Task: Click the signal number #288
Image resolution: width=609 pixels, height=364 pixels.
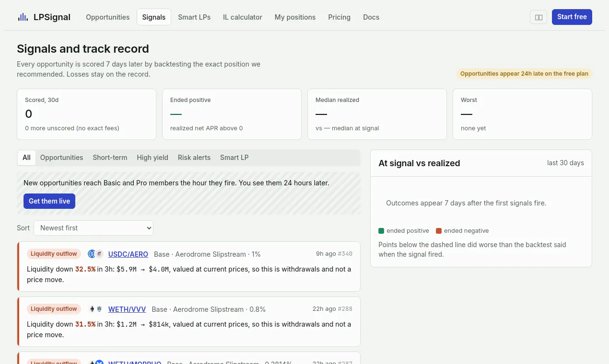Action: tap(345, 309)
